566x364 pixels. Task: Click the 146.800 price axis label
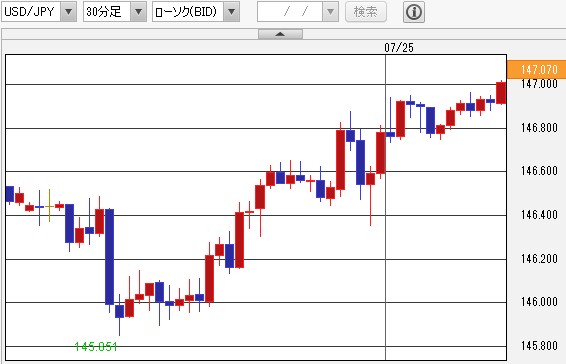coord(539,127)
